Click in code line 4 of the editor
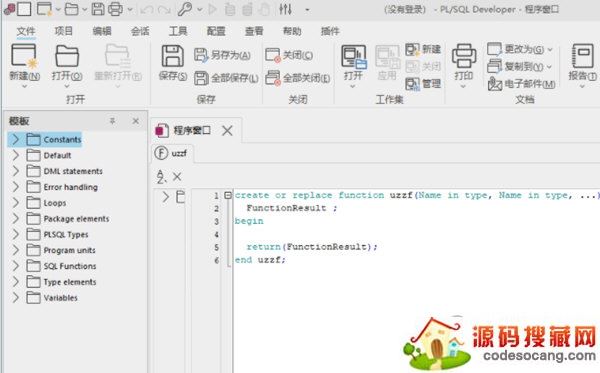The width and height of the screenshot is (600, 373). [x=416, y=234]
